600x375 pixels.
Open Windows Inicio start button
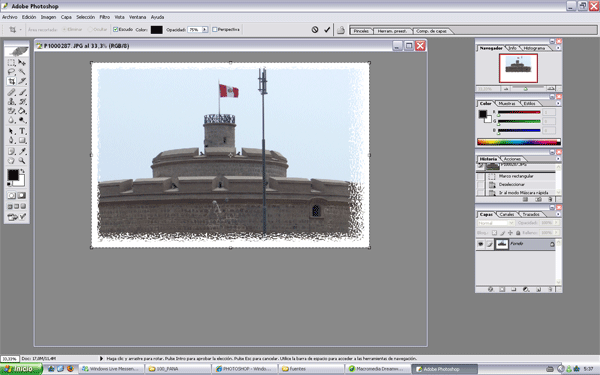(x=21, y=369)
